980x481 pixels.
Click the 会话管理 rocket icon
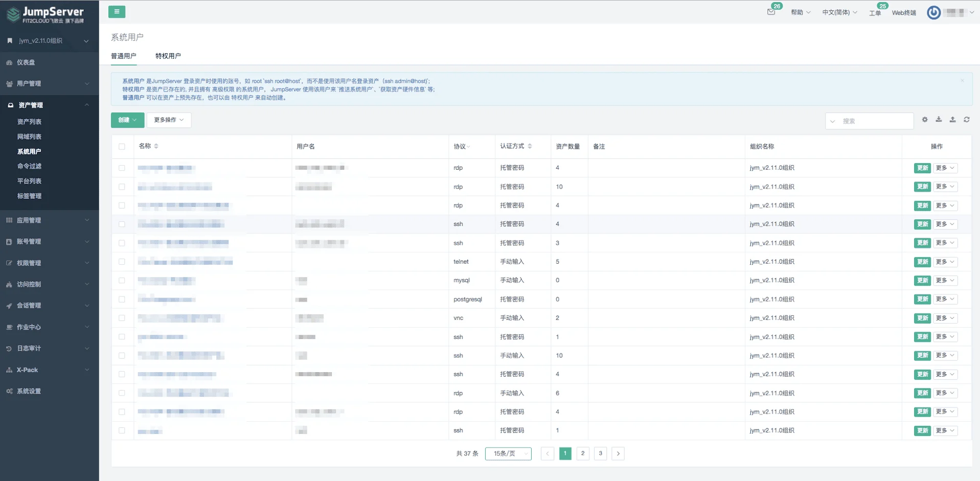(x=9, y=306)
